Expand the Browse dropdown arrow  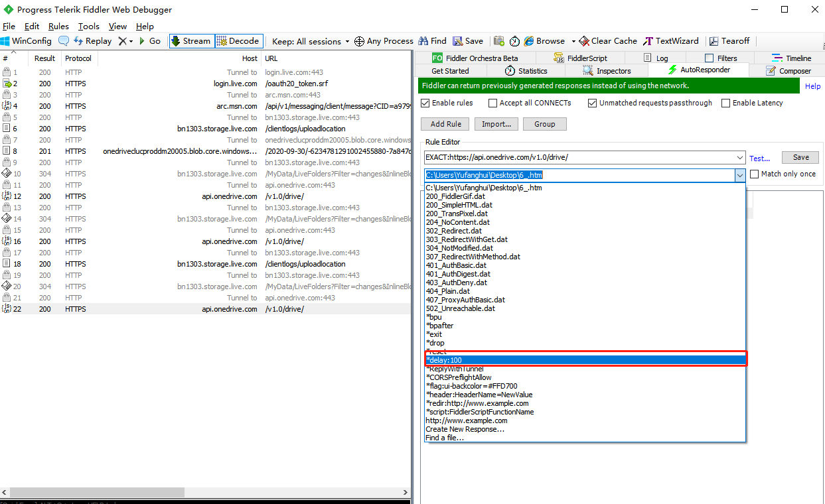point(573,41)
